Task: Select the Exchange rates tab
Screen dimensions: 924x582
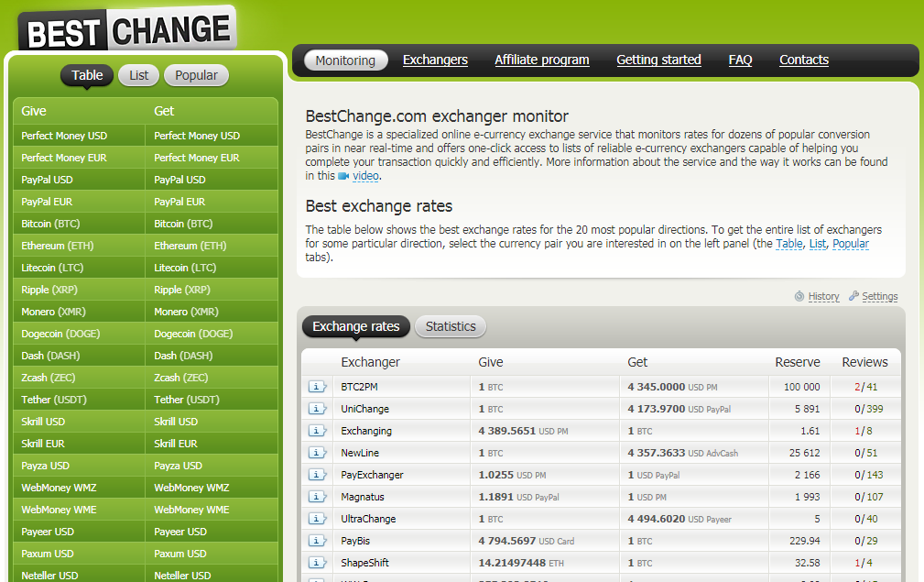Action: (x=356, y=326)
